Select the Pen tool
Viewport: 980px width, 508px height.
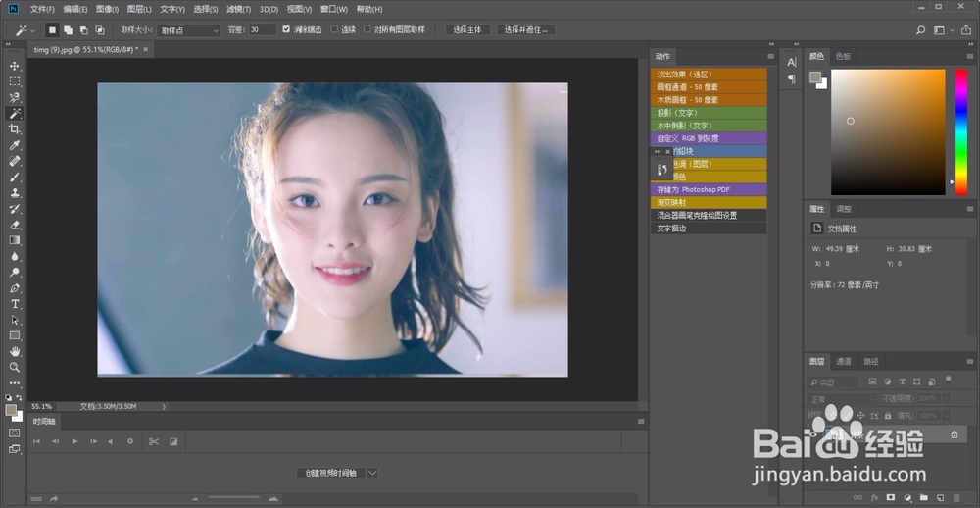point(15,288)
